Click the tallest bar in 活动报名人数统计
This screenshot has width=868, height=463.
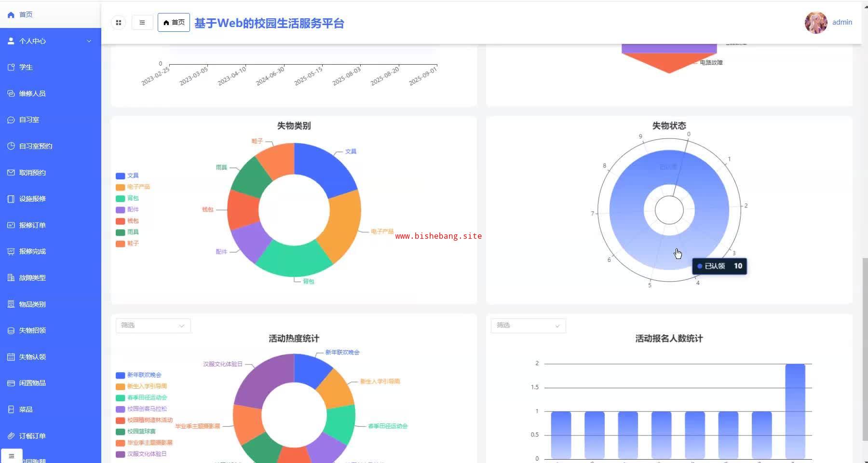pos(795,411)
